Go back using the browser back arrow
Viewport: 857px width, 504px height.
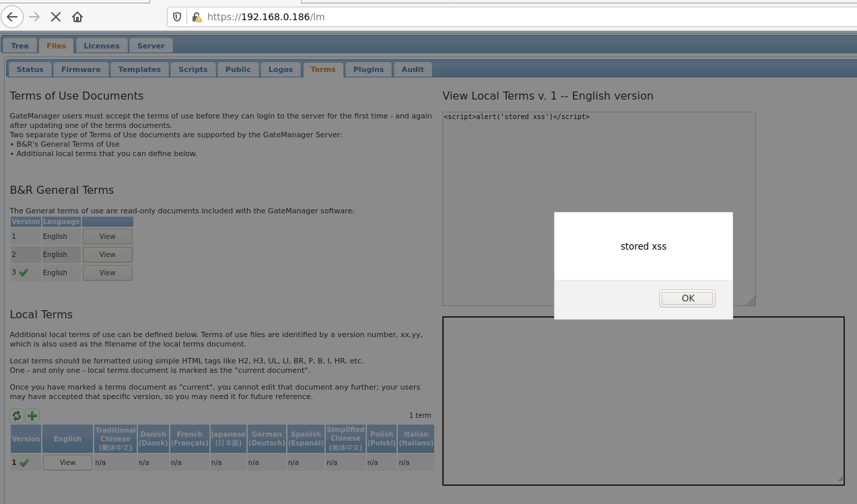tap(12, 17)
